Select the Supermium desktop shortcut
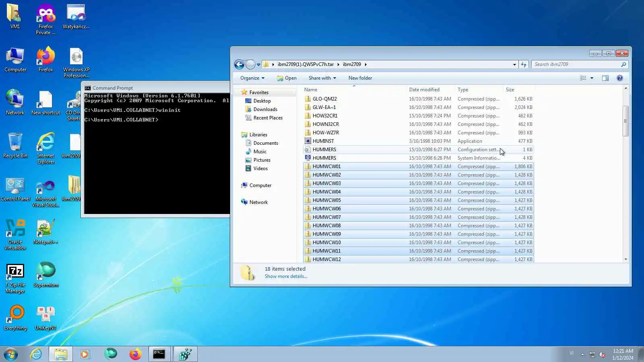This screenshot has width=644, height=362. coord(45,275)
